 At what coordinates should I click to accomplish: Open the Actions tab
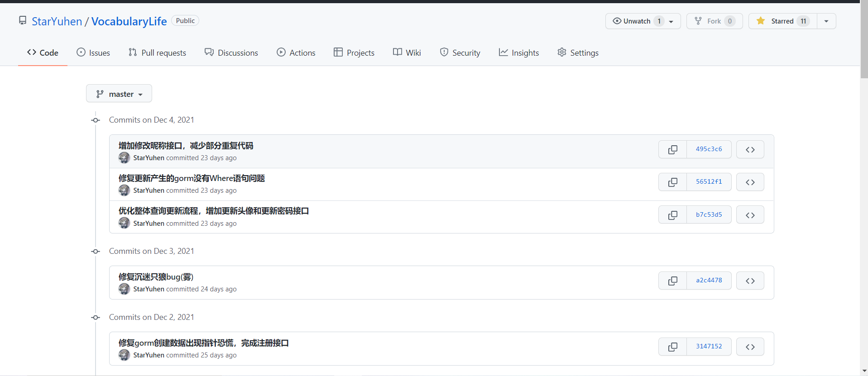296,52
